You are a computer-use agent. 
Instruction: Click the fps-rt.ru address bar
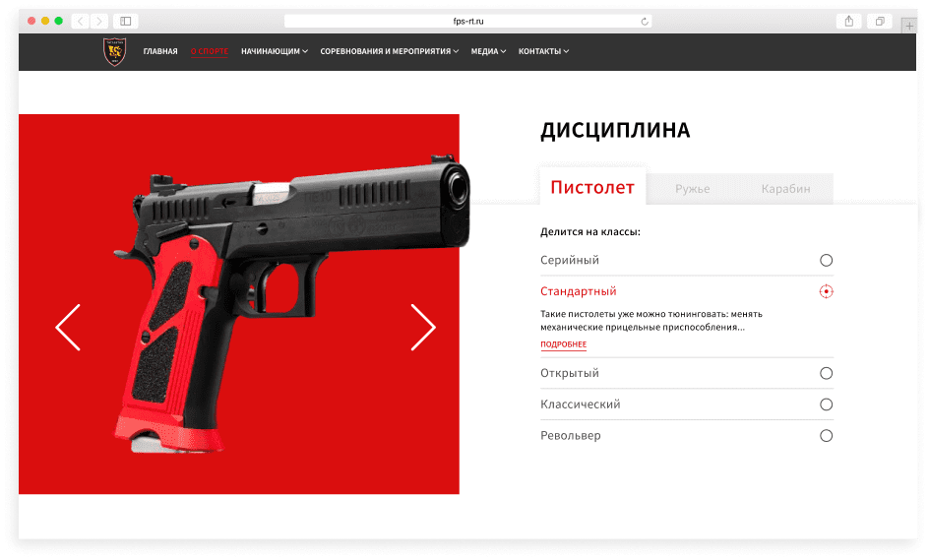click(468, 22)
